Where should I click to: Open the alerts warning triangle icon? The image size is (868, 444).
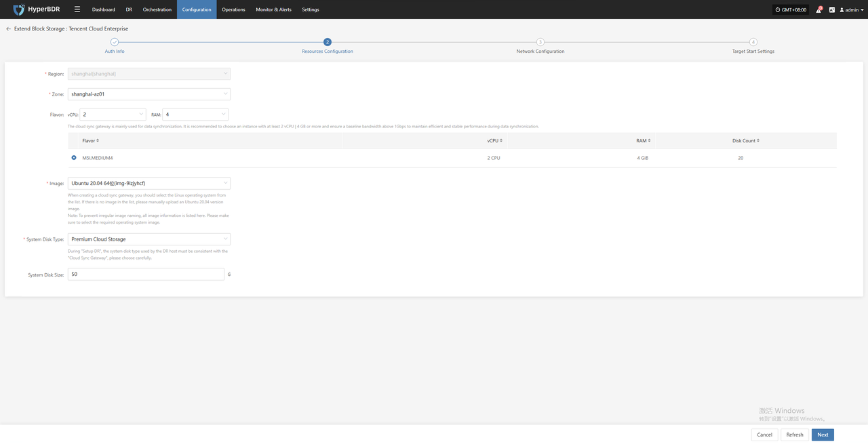pyautogui.click(x=819, y=9)
